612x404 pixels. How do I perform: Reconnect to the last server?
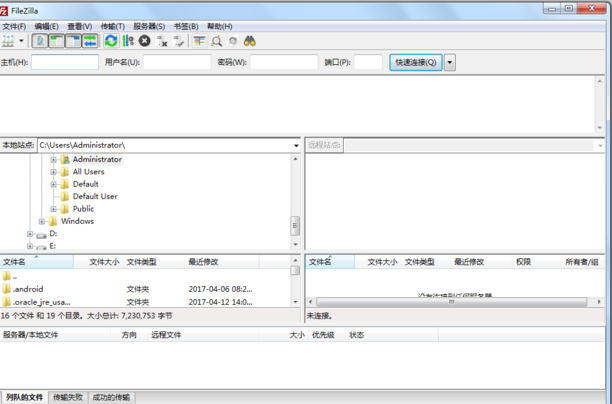(178, 41)
